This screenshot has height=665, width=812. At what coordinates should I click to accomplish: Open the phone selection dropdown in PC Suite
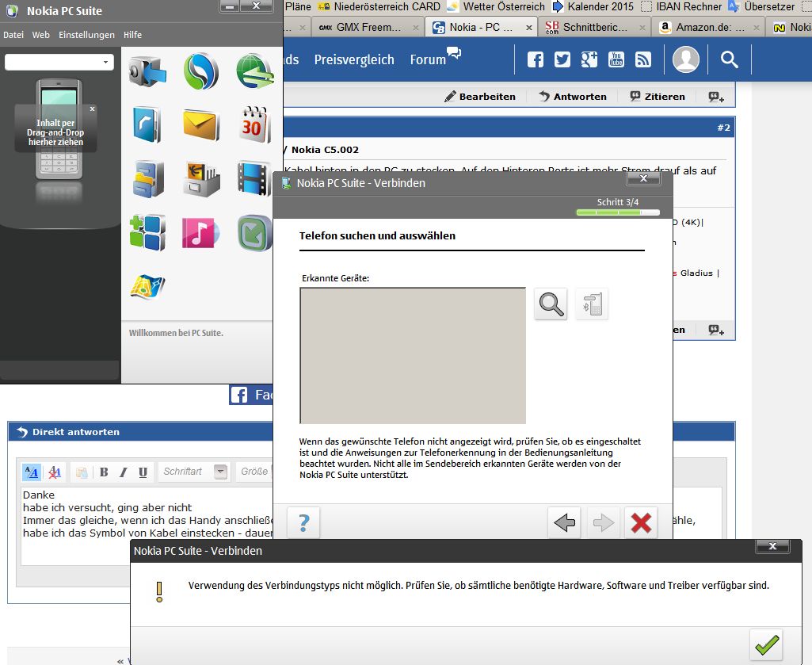(x=59, y=62)
